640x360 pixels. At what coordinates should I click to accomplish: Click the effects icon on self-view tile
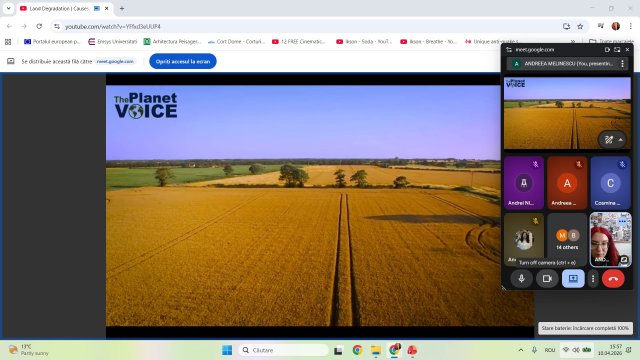click(624, 259)
